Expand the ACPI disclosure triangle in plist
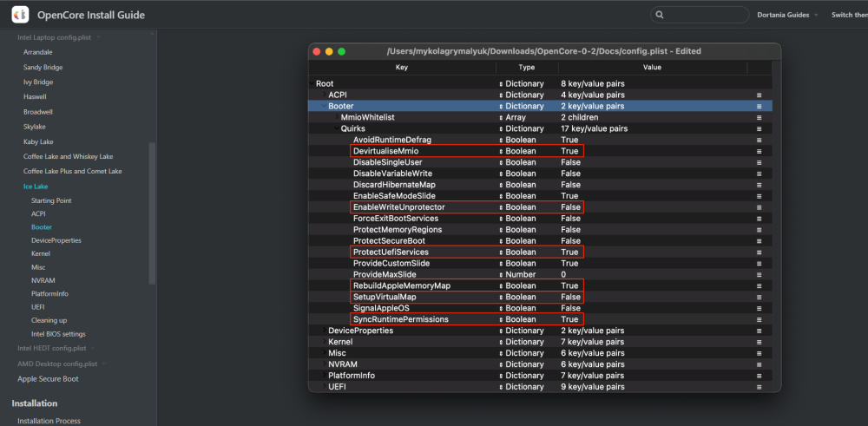This screenshot has height=426, width=868. (325, 95)
